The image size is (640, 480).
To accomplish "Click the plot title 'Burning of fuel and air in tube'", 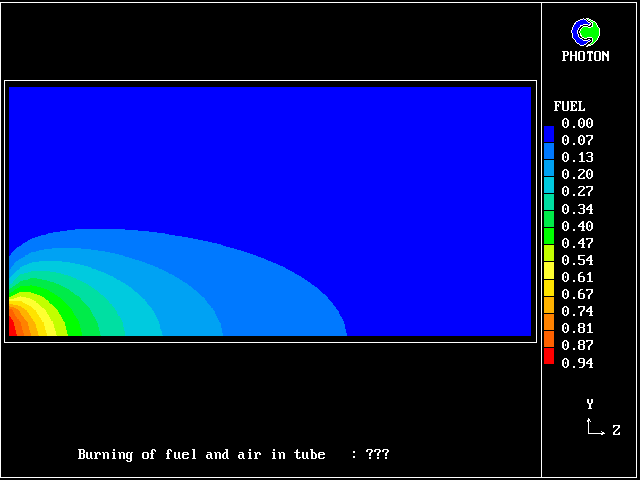I will [202, 455].
